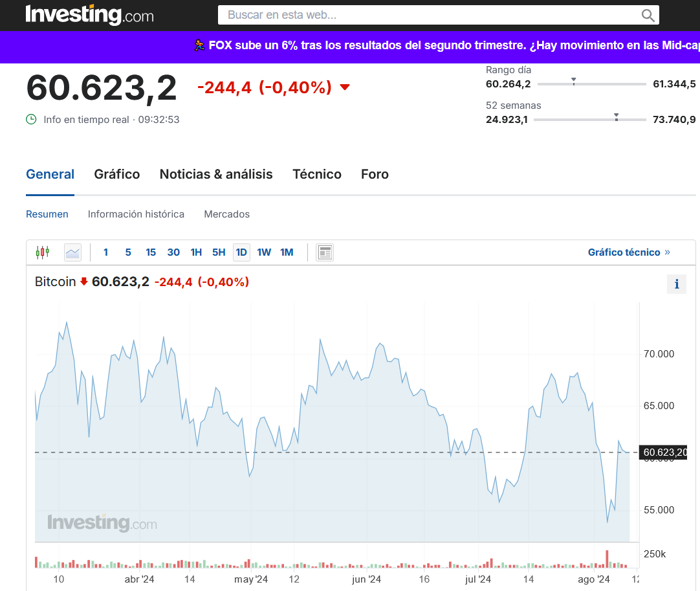Open the Noticias & análisis tab
Viewport: 700px width, 591px height.
pyautogui.click(x=216, y=174)
